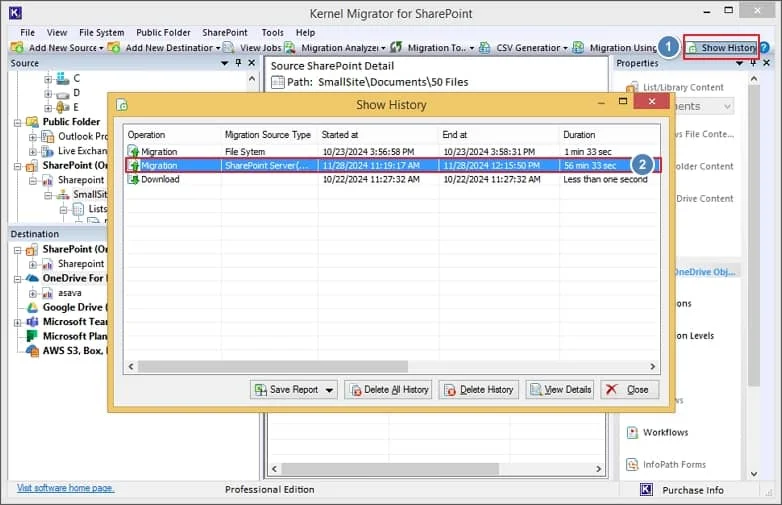Viewport: 782px width, 505px height.
Task: Click the '1 min 33 sec' duration cell
Action: pos(587,152)
